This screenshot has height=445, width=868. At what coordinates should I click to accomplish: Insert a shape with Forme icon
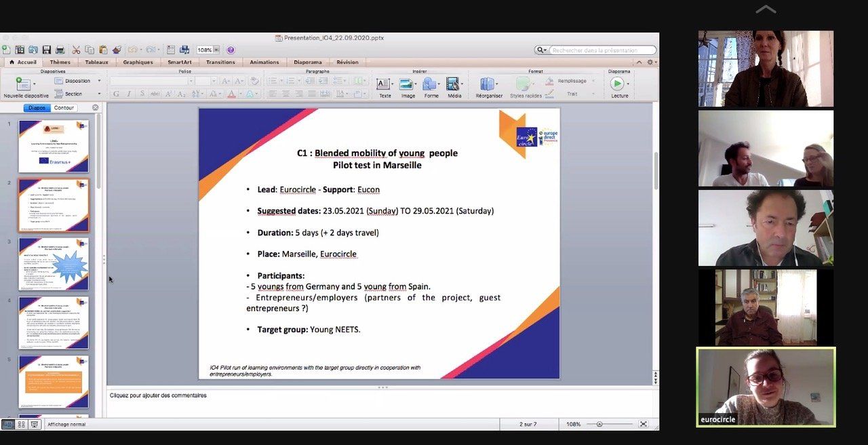tap(430, 84)
